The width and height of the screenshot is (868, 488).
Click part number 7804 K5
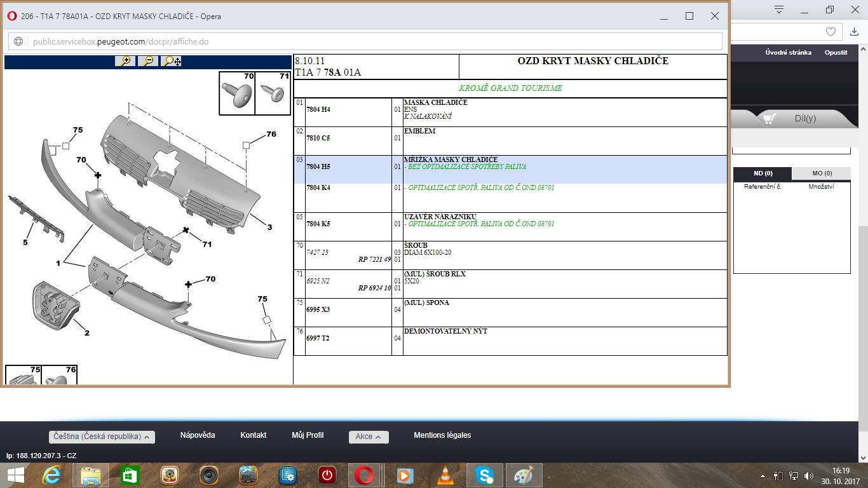coord(318,224)
